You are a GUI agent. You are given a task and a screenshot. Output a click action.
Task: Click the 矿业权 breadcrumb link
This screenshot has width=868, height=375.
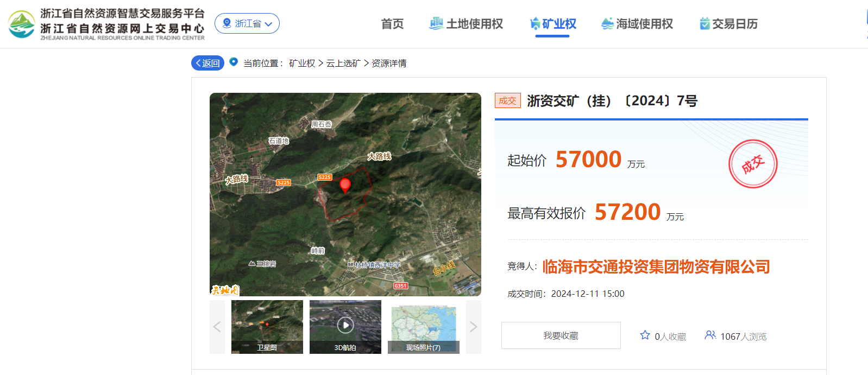pyautogui.click(x=302, y=63)
